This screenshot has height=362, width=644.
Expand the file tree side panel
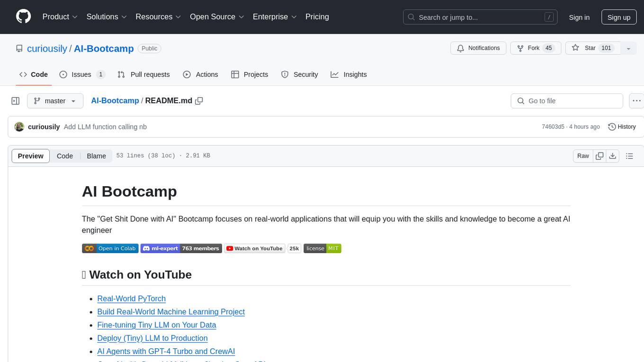click(x=16, y=101)
